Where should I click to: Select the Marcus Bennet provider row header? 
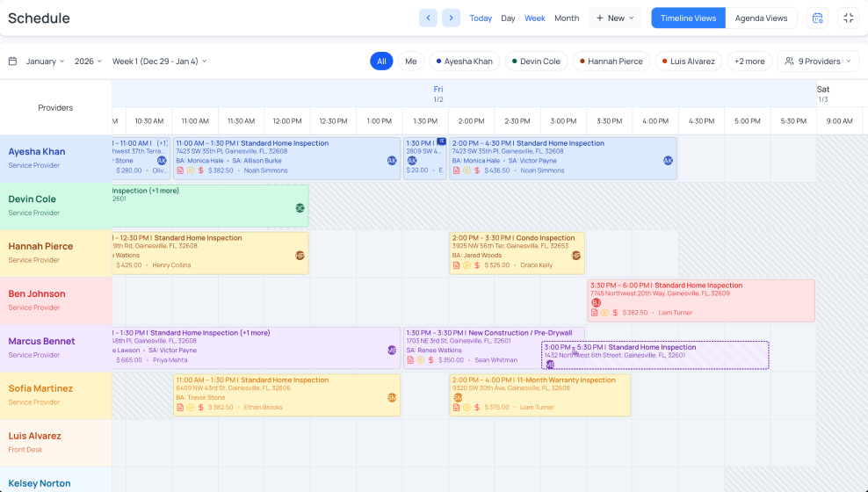point(56,348)
